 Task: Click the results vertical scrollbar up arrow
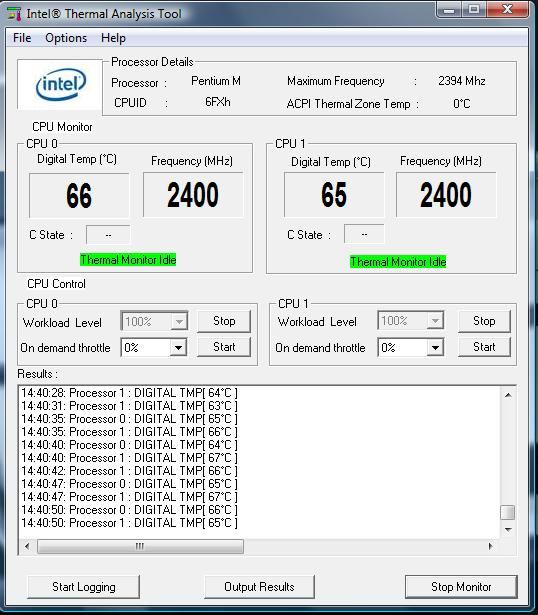click(508, 395)
